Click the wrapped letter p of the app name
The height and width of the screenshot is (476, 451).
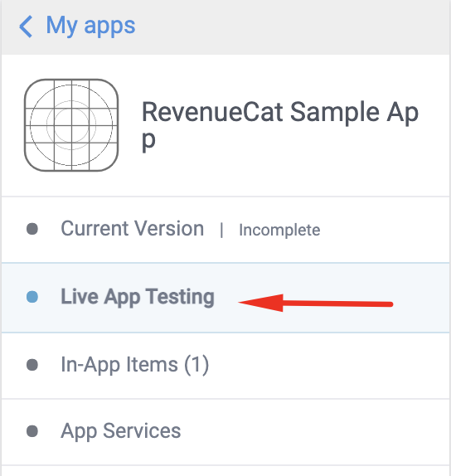[x=148, y=141]
